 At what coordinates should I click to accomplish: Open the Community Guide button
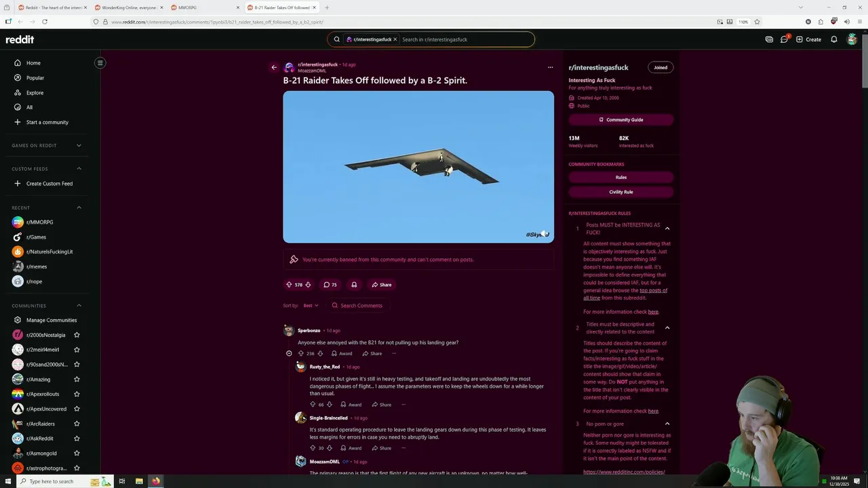point(621,120)
